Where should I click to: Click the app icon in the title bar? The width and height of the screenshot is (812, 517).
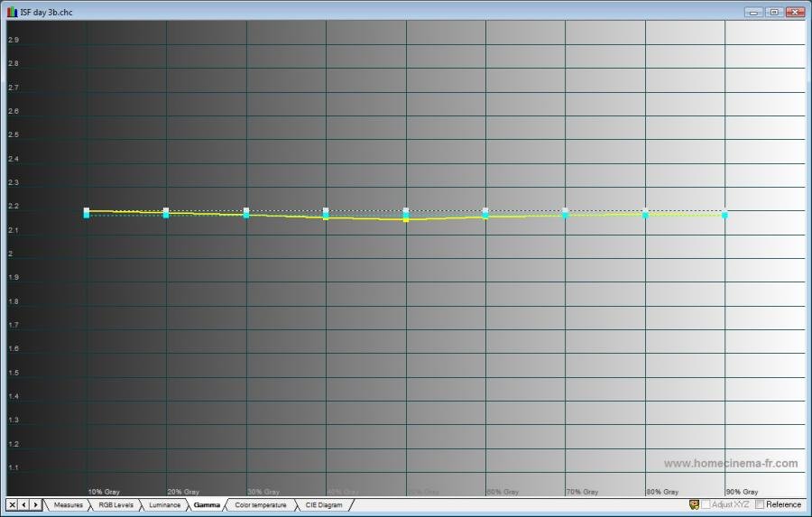pos(12,13)
